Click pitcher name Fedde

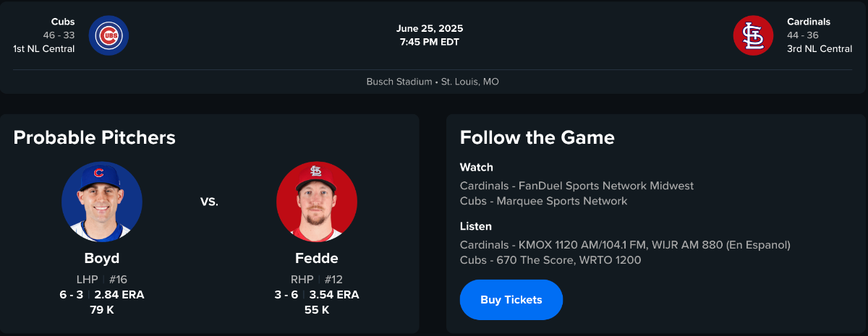pyautogui.click(x=317, y=259)
